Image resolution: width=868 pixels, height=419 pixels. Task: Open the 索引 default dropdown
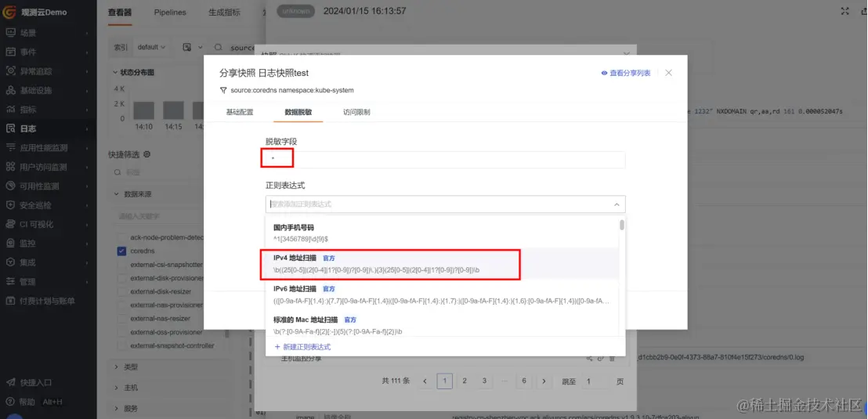[x=151, y=48]
